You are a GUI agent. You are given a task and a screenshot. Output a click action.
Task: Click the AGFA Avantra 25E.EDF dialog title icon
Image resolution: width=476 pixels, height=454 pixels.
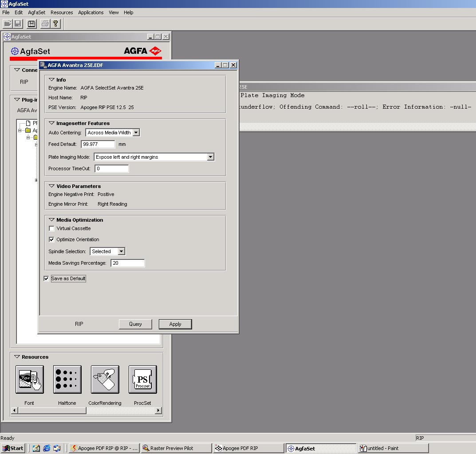coord(43,65)
